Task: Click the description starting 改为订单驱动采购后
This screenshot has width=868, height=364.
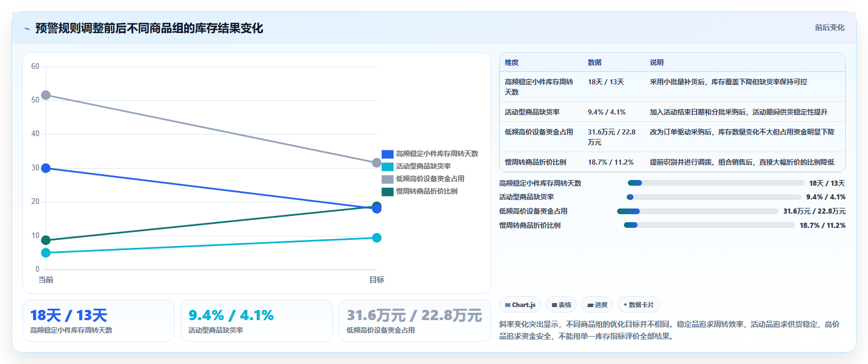Action: pos(742,132)
